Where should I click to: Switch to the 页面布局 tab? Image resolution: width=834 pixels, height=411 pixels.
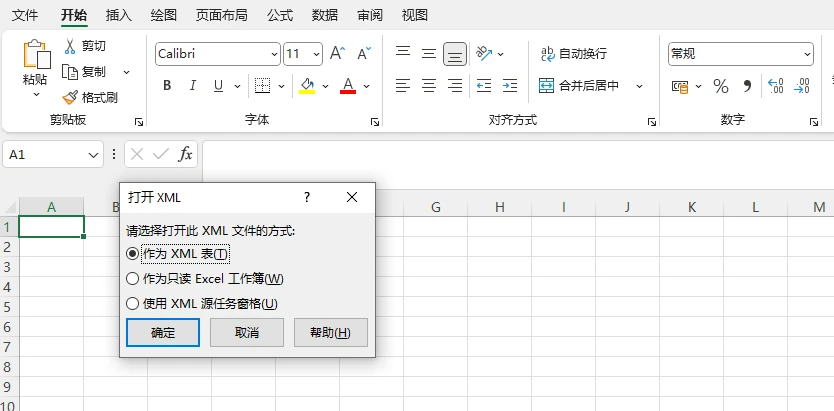pos(222,15)
